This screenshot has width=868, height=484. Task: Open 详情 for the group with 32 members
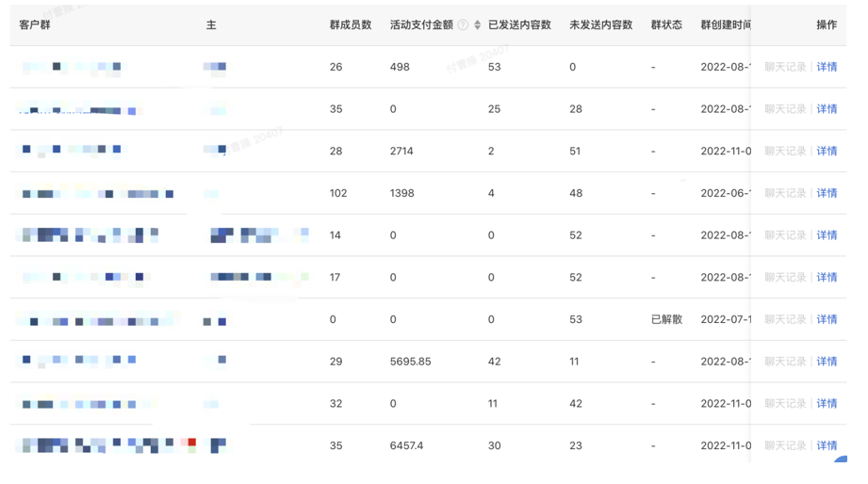(x=827, y=403)
